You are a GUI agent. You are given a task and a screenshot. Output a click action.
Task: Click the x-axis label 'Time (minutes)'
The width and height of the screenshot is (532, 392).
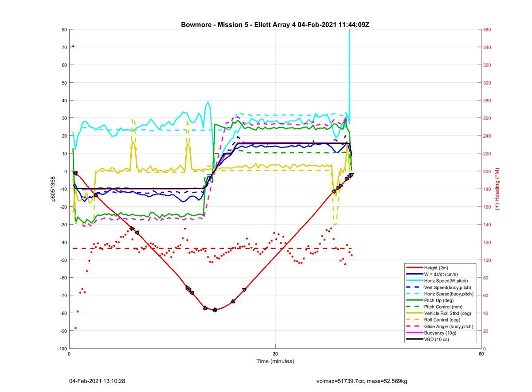(275, 361)
